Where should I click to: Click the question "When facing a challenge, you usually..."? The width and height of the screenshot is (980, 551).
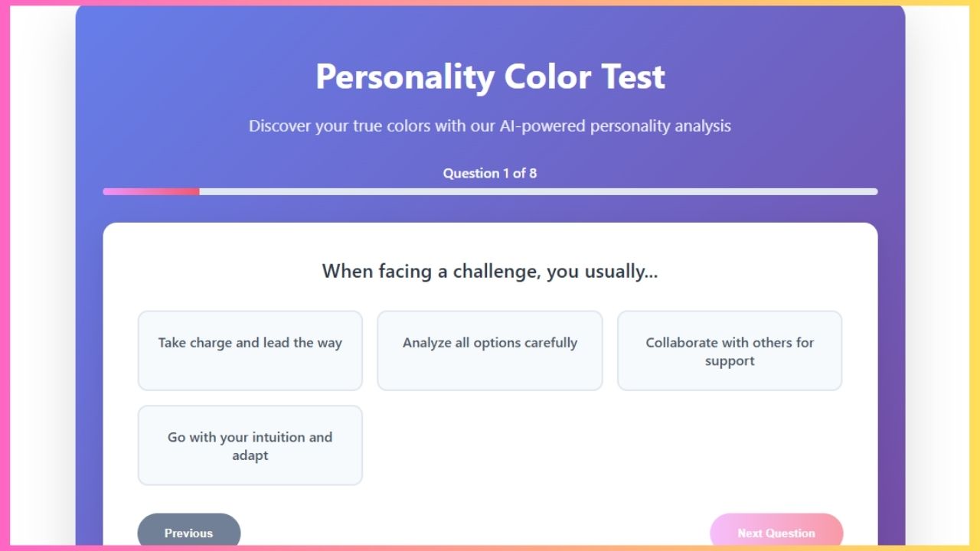[490, 271]
